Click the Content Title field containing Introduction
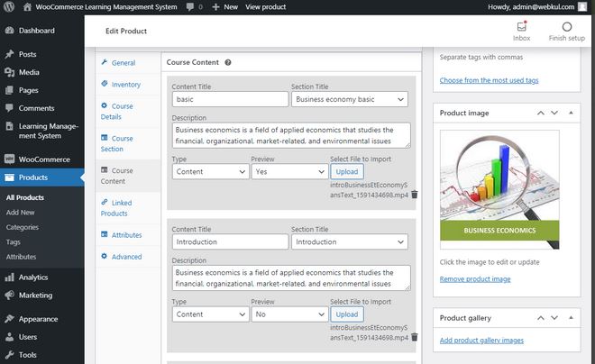The image size is (595, 364). pos(230,241)
